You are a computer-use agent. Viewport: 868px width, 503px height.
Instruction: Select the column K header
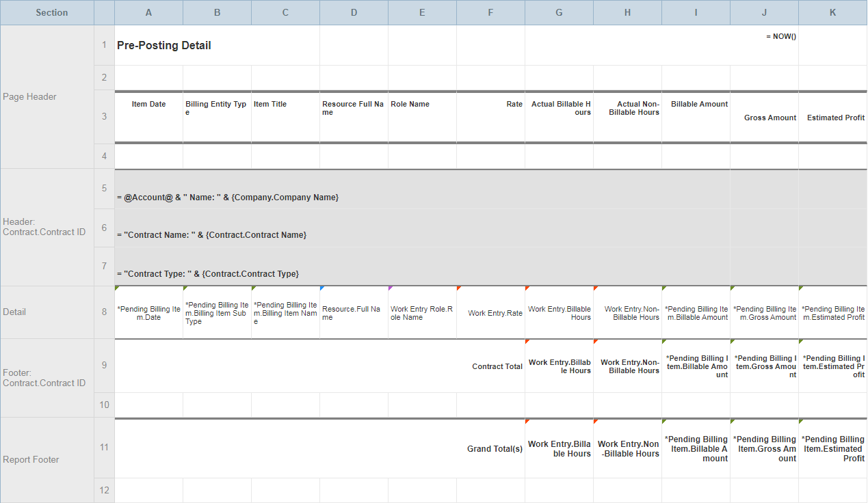[832, 13]
